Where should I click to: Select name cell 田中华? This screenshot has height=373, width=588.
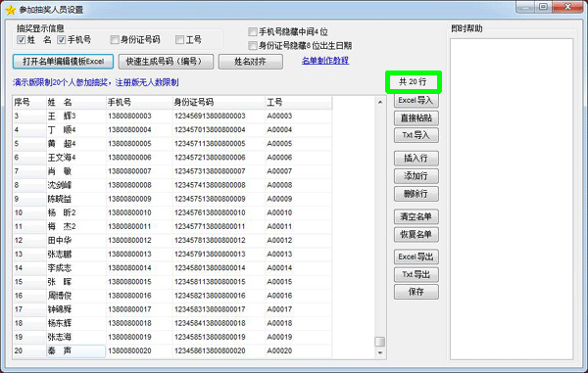pos(75,241)
